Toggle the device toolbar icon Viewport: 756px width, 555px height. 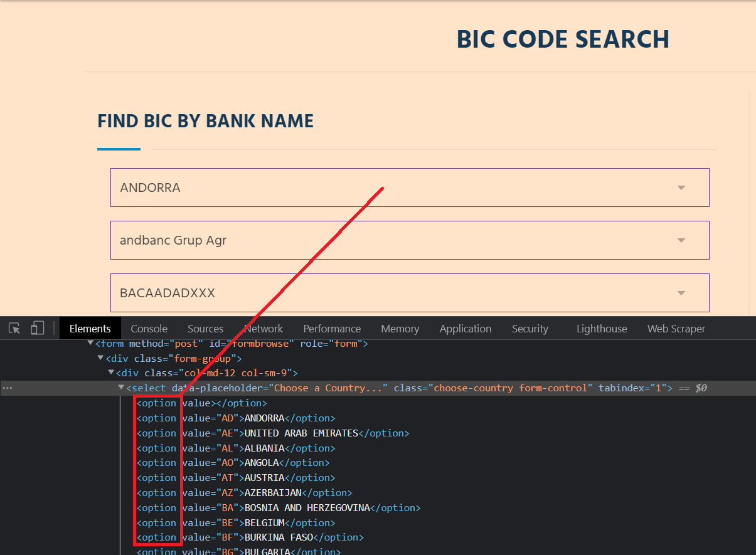click(38, 328)
